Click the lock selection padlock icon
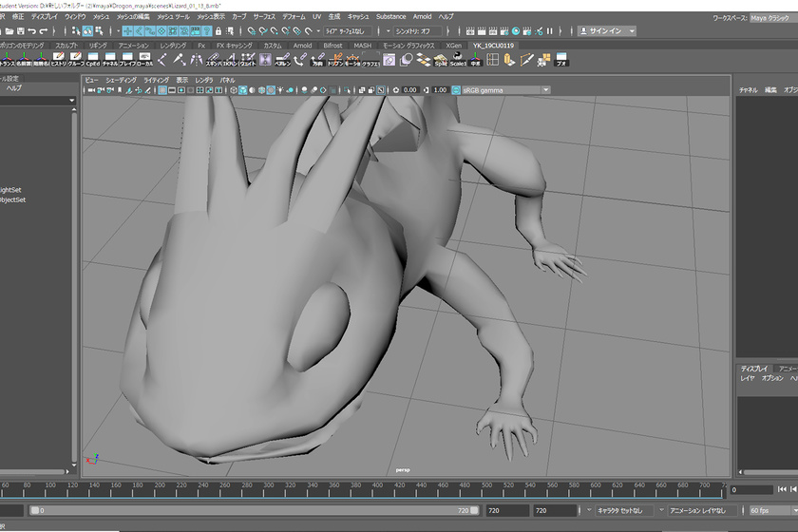 tap(217, 31)
